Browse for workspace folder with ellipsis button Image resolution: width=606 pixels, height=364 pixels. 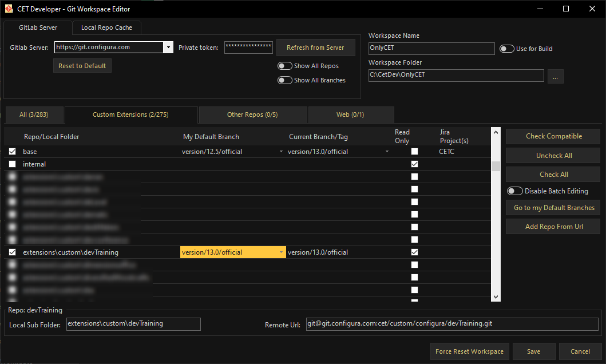(x=556, y=77)
